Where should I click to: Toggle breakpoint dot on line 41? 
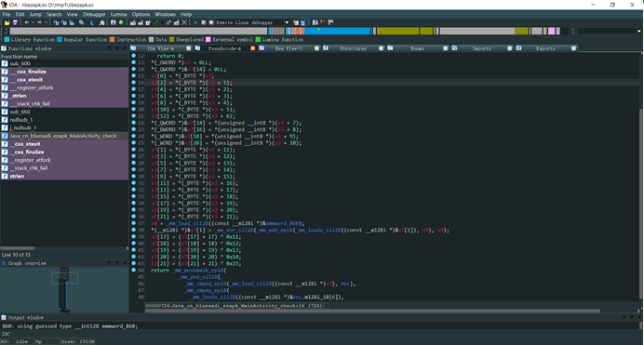[x=133, y=250]
